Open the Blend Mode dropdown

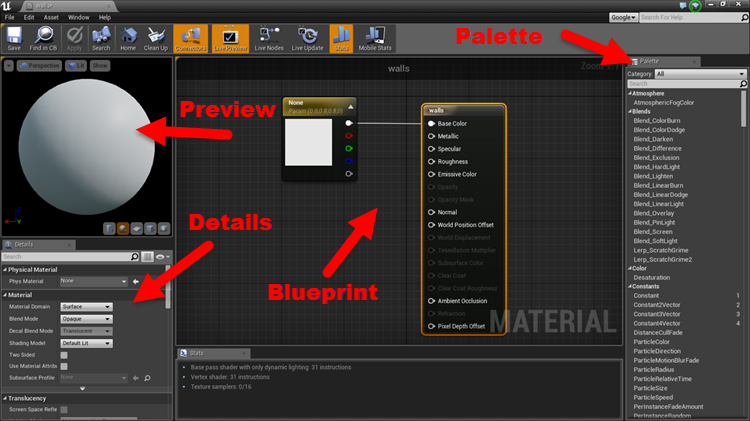[86, 319]
